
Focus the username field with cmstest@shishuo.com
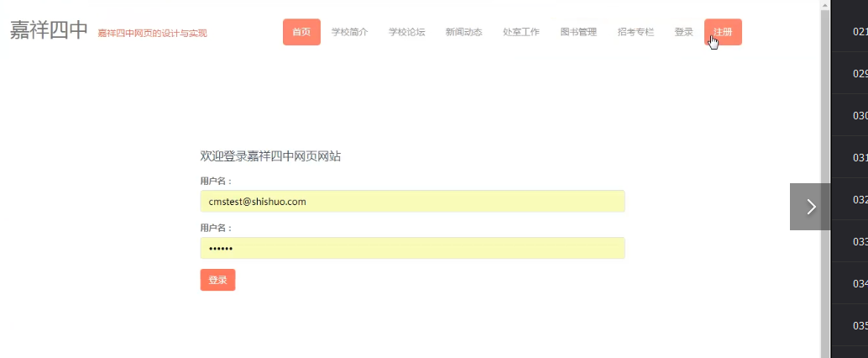(x=412, y=202)
